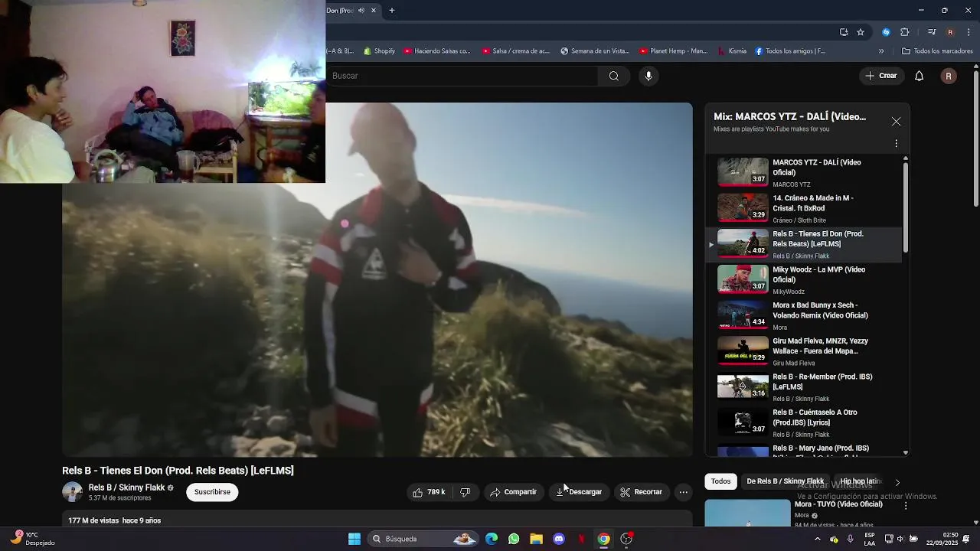Close the current browser tab
Image resolution: width=980 pixels, height=551 pixels.
pos(374,11)
